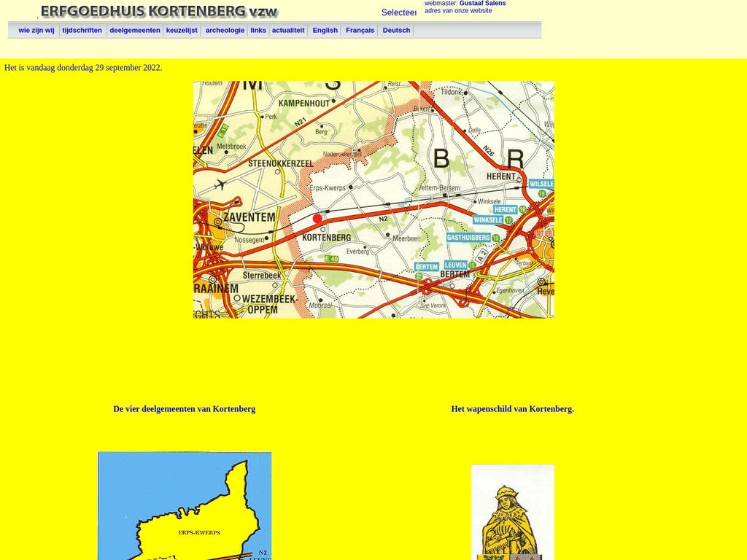Viewport: 747px width, 560px height.
Task: Click the date text 'donderdag 29 september 2022'
Action: [109, 68]
